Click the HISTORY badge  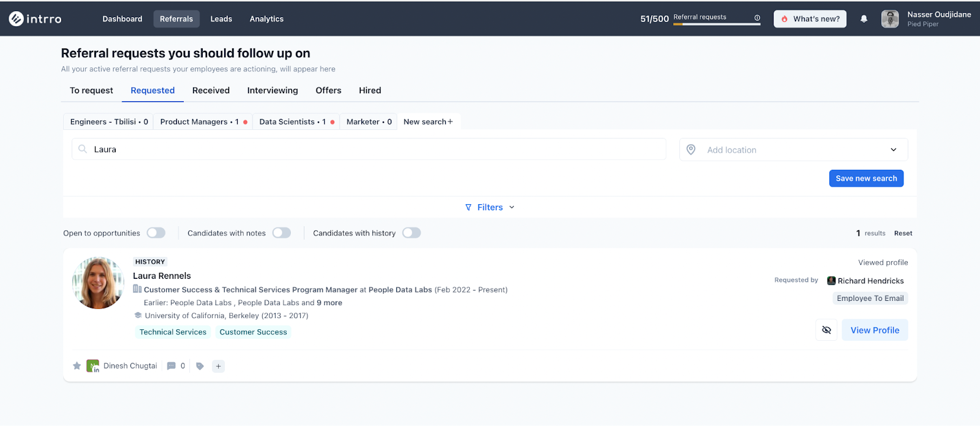click(150, 262)
